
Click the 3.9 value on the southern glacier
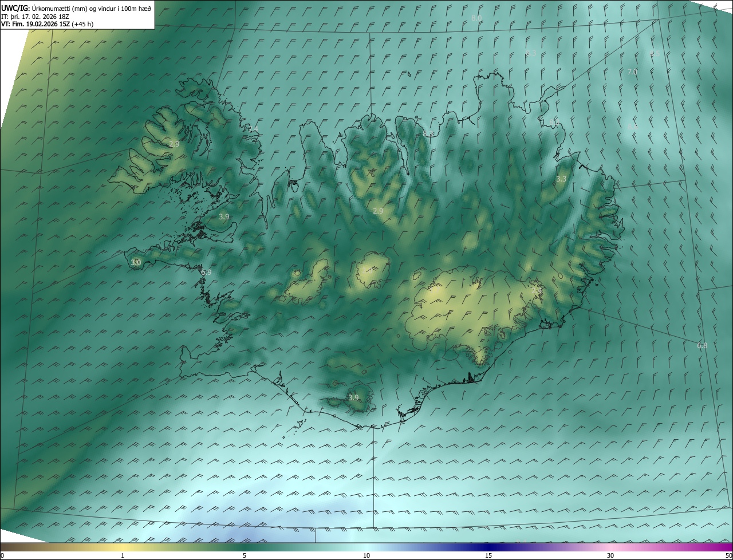click(353, 397)
